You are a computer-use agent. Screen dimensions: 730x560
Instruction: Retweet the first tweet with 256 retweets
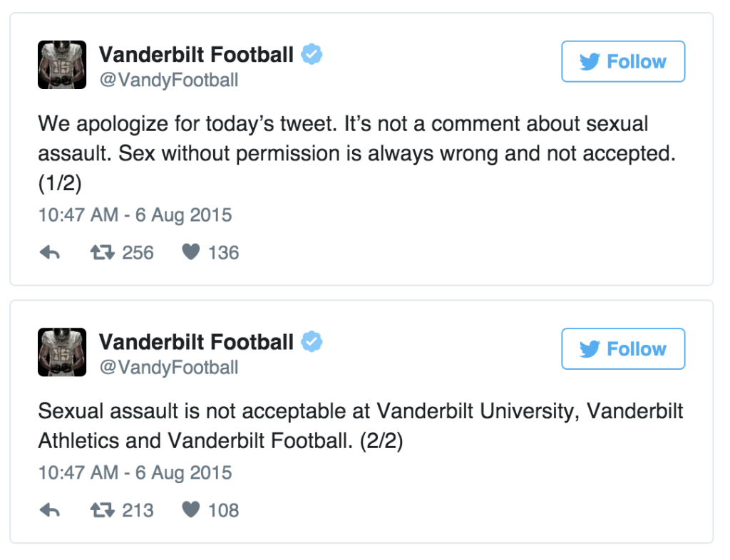pyautogui.click(x=103, y=252)
